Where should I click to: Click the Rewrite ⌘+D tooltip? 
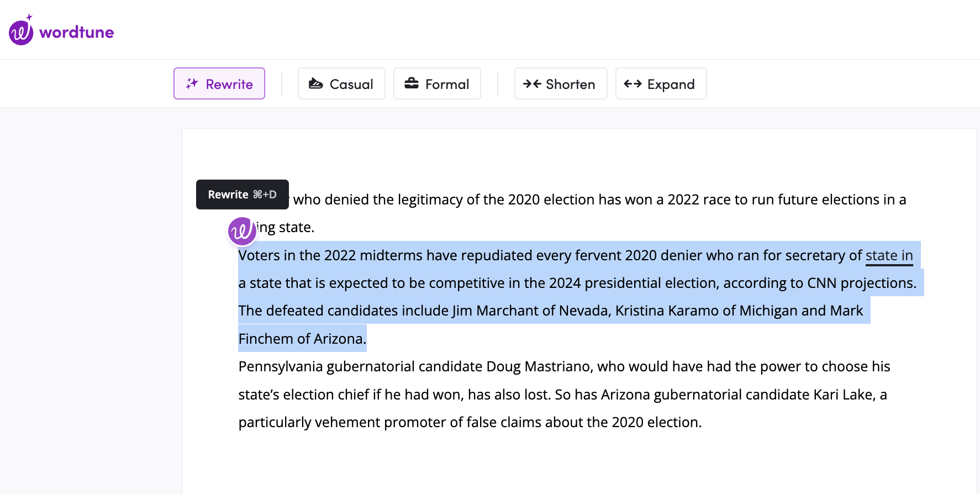(x=243, y=195)
